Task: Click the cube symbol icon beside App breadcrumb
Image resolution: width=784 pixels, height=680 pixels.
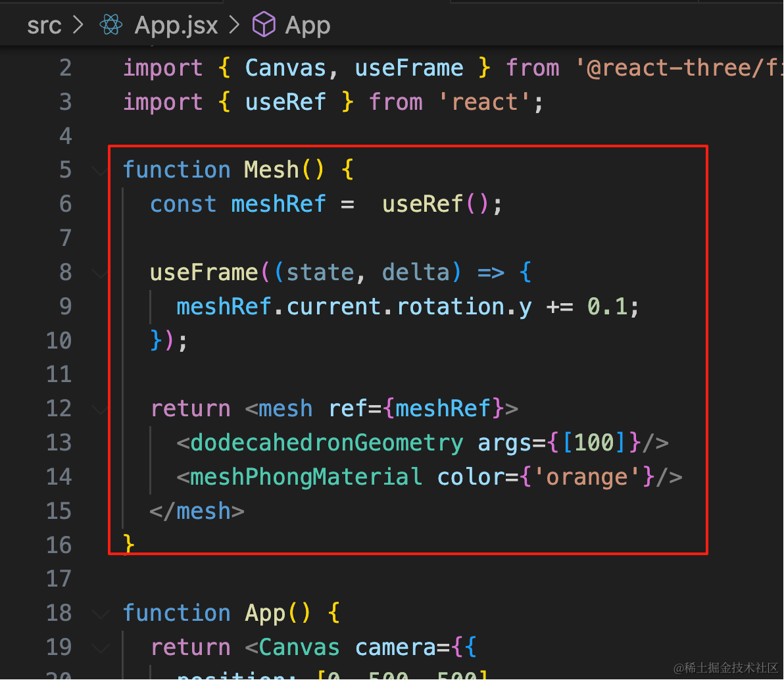Action: [264, 24]
